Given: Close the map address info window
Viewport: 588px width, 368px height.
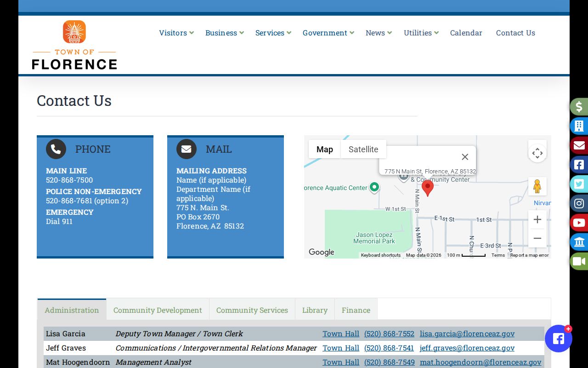Looking at the screenshot, I should 465,157.
